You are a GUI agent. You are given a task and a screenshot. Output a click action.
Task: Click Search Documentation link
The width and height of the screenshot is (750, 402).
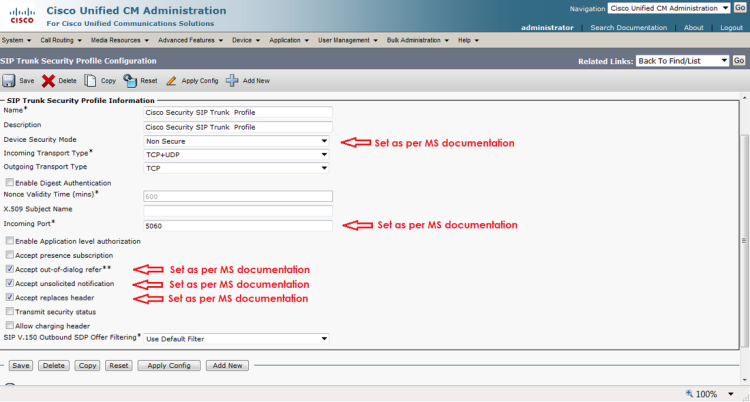tap(629, 28)
